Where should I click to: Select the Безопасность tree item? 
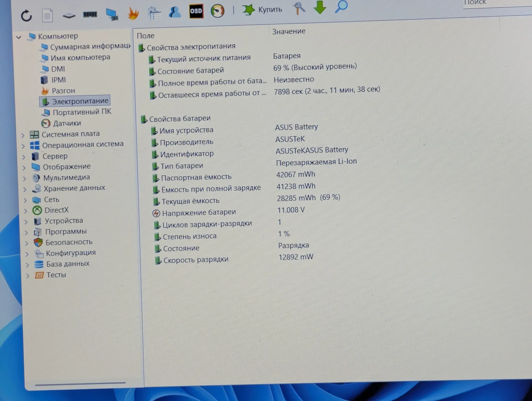click(x=63, y=242)
